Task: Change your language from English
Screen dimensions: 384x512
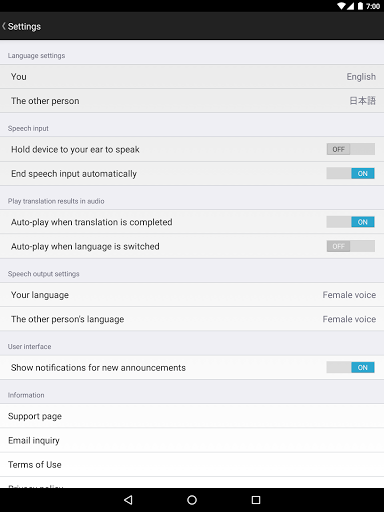Action: [x=192, y=77]
